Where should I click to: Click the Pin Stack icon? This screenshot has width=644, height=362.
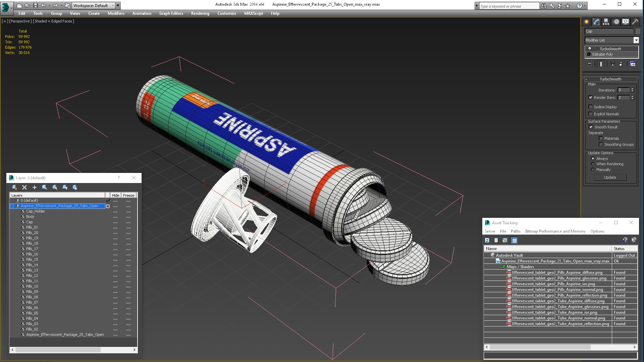589,64
